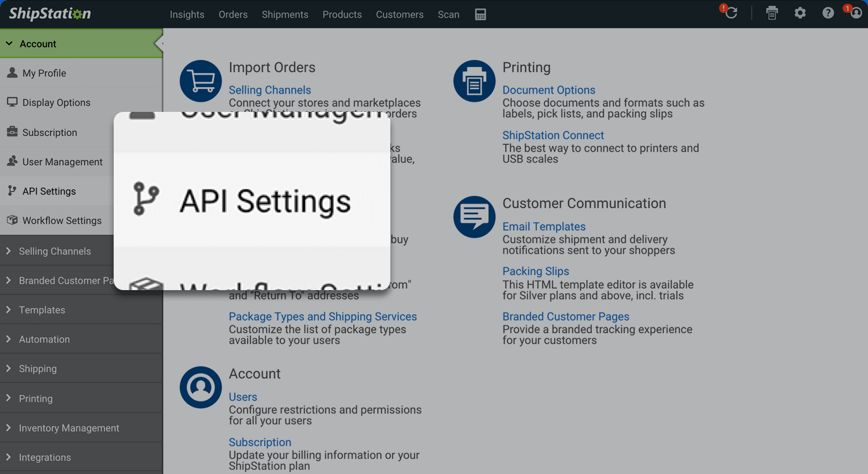Expand the Shipping section
868x474 pixels.
click(x=81, y=368)
